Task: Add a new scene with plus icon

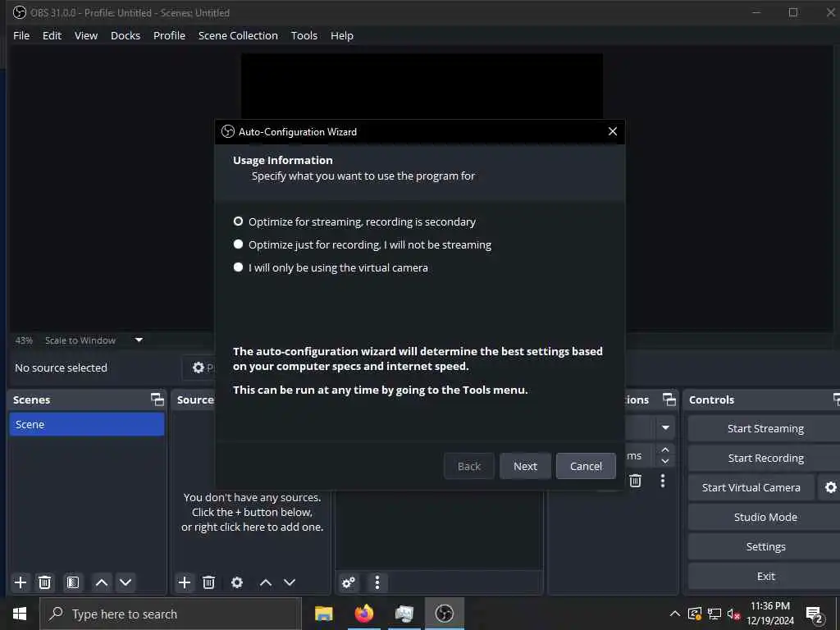Action: (x=21, y=582)
